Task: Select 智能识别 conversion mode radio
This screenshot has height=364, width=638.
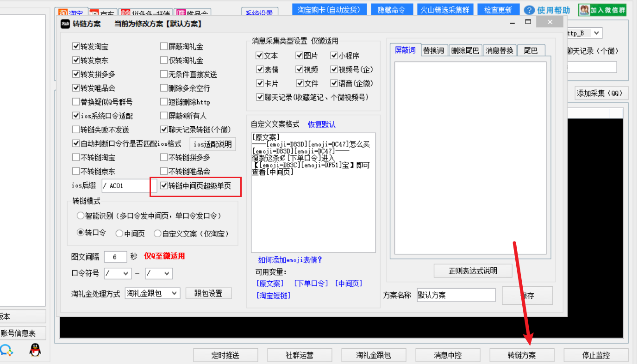Action: pos(149,216)
